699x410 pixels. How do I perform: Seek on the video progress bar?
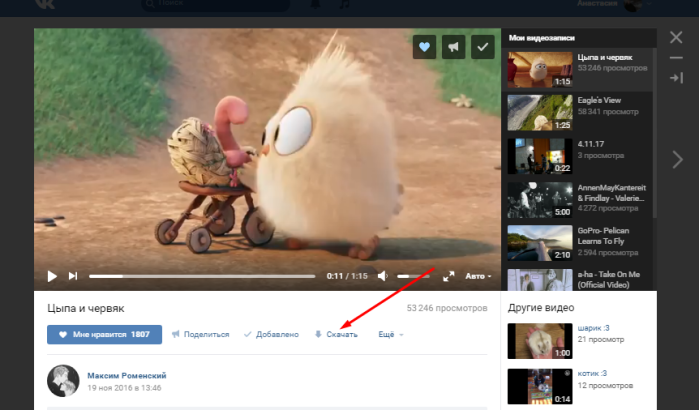[202, 276]
